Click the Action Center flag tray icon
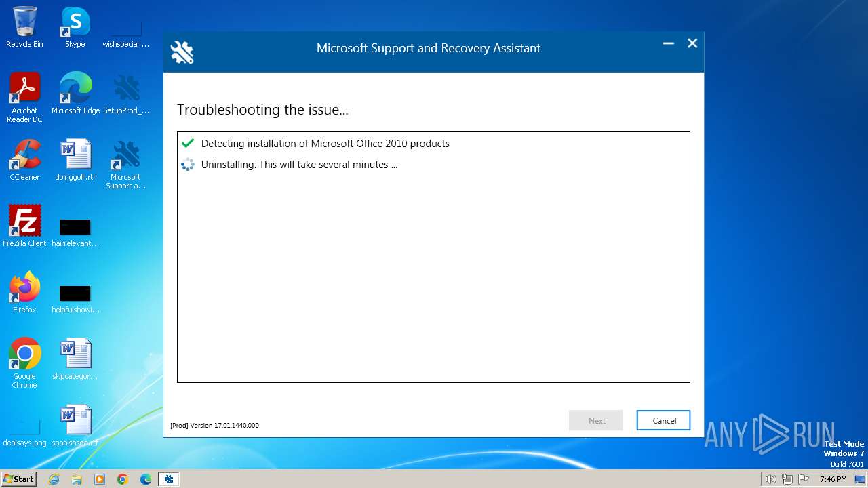Screen dimensions: 868x488 (804, 479)
